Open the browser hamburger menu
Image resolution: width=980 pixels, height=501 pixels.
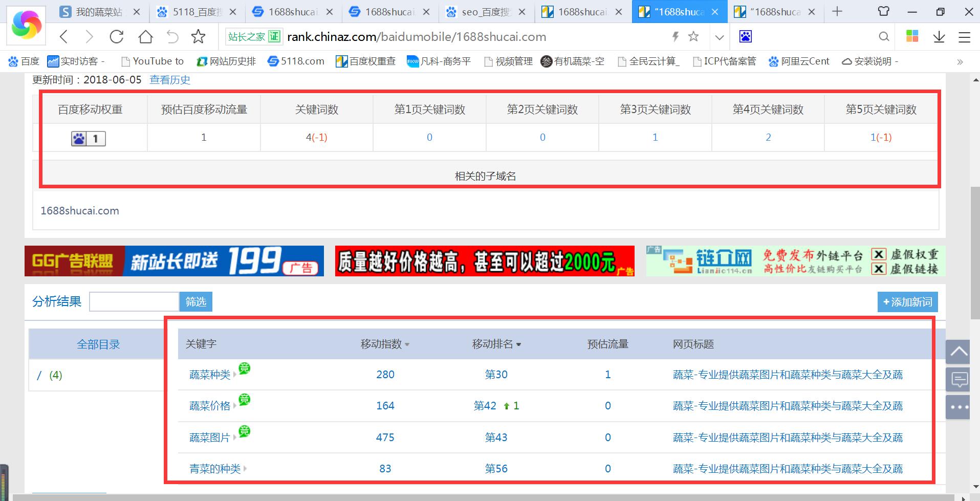click(965, 36)
